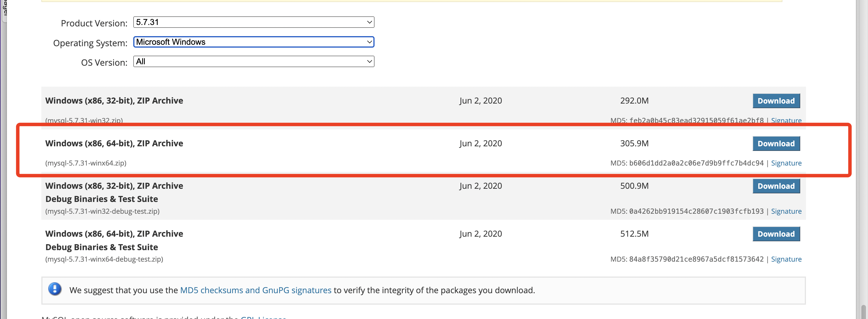Open Signature link for mysql-5.7.31-win32.zip
The width and height of the screenshot is (868, 319).
pos(786,120)
